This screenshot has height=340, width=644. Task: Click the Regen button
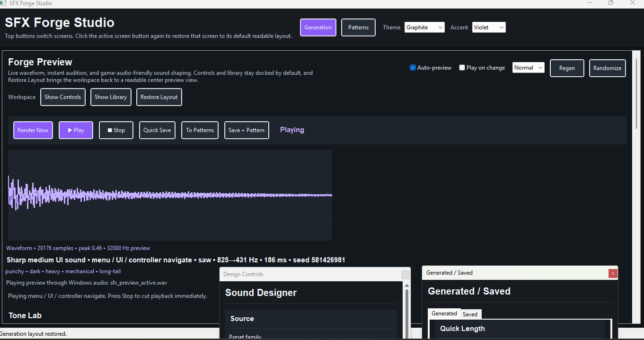567,68
